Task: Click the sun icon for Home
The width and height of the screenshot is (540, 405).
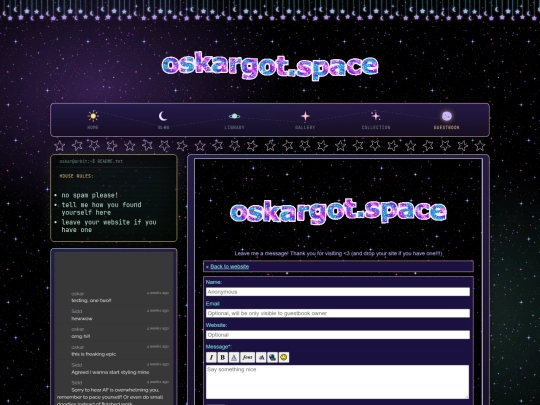Action: (x=93, y=116)
